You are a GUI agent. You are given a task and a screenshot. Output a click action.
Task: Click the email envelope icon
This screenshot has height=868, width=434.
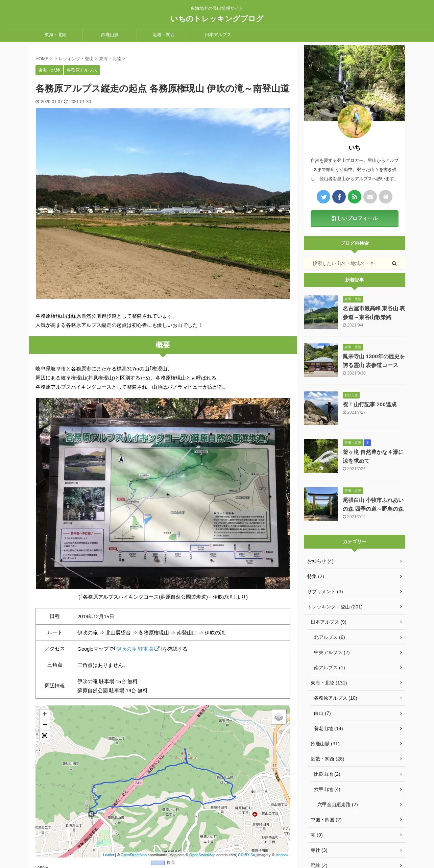click(x=370, y=197)
